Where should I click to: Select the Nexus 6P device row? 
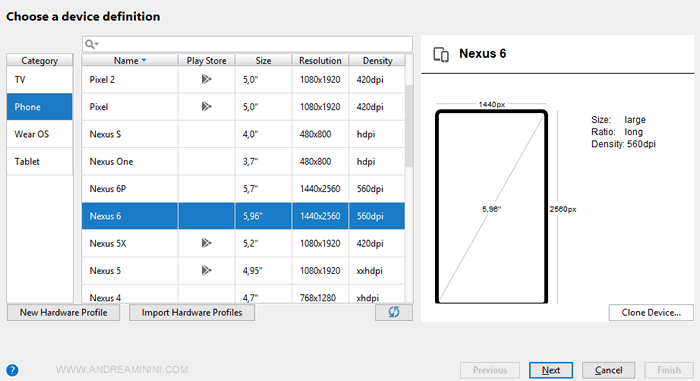coord(243,189)
